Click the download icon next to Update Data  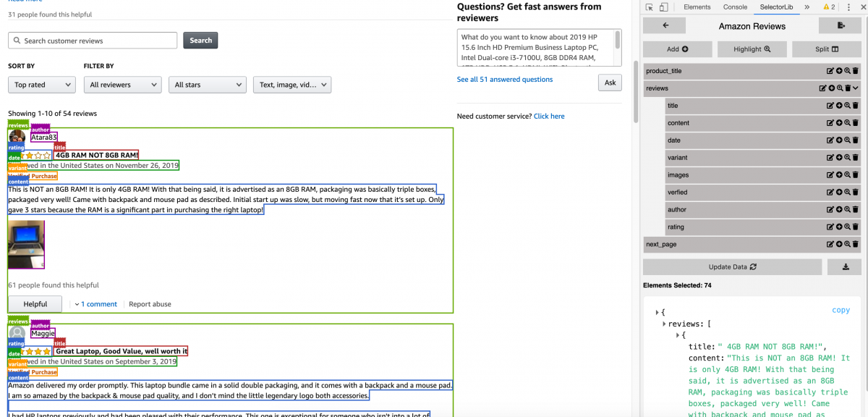coord(844,266)
